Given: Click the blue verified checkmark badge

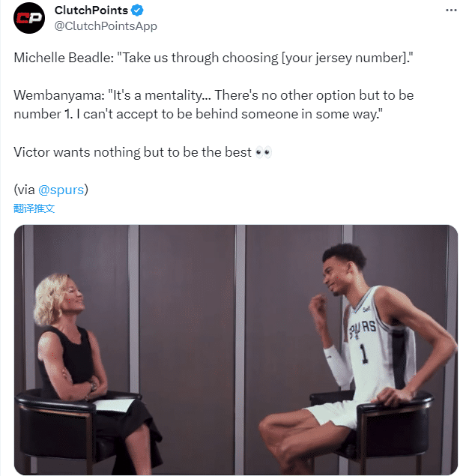Looking at the screenshot, I should coord(137,10).
